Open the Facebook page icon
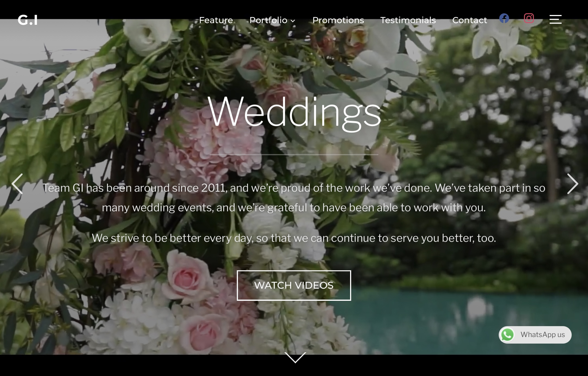The width and height of the screenshot is (588, 376). pos(504,19)
